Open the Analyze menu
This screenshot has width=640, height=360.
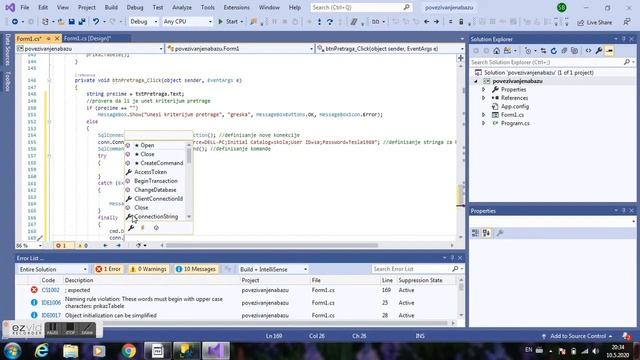(182, 7)
